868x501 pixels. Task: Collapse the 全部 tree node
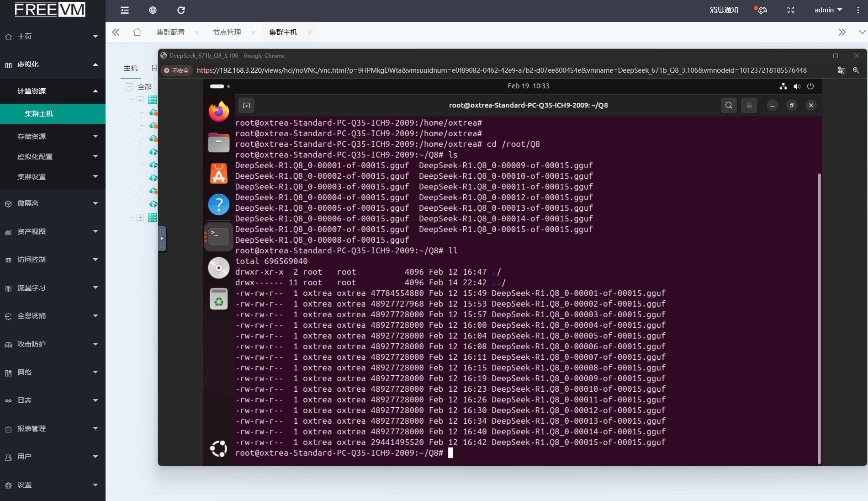pos(129,86)
